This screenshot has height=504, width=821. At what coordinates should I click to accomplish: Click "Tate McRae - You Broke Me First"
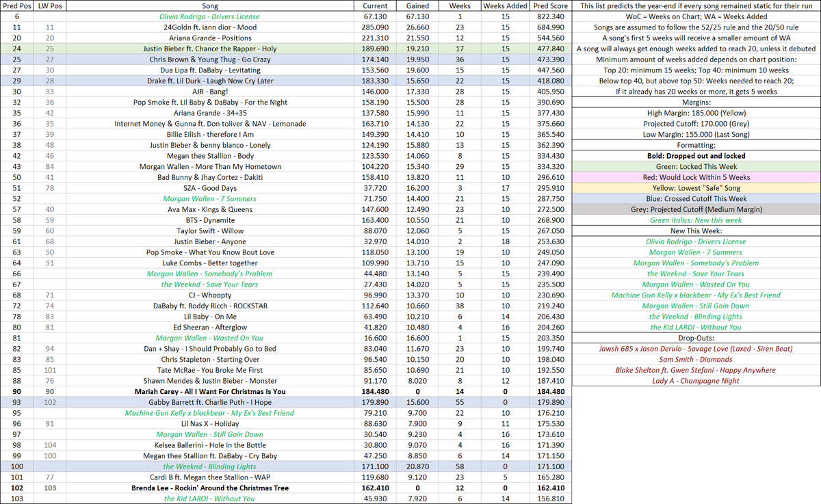(211, 370)
